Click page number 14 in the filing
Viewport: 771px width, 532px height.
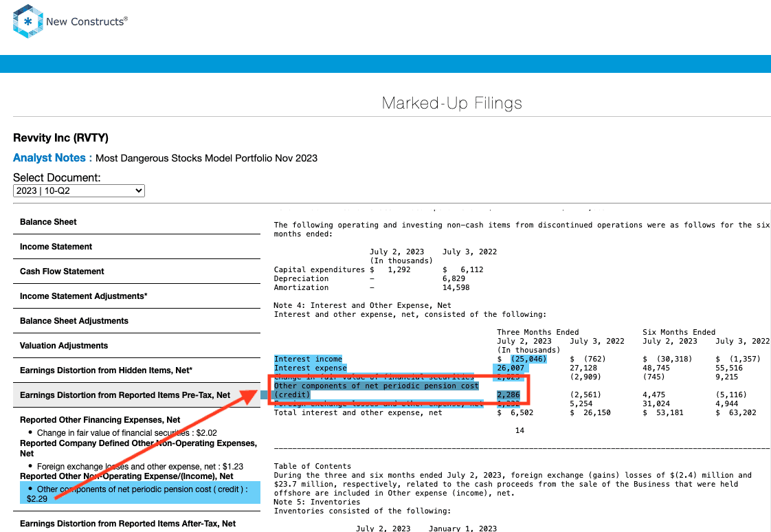tap(519, 430)
